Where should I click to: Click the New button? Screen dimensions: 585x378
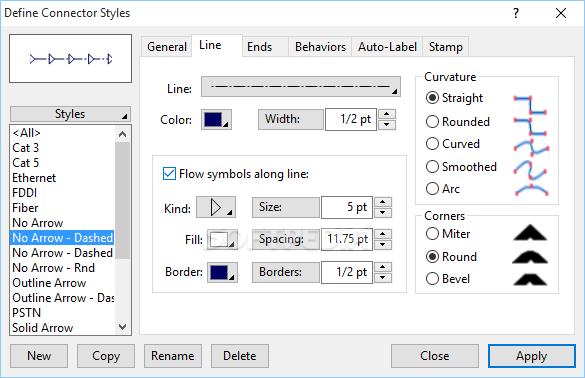(39, 356)
